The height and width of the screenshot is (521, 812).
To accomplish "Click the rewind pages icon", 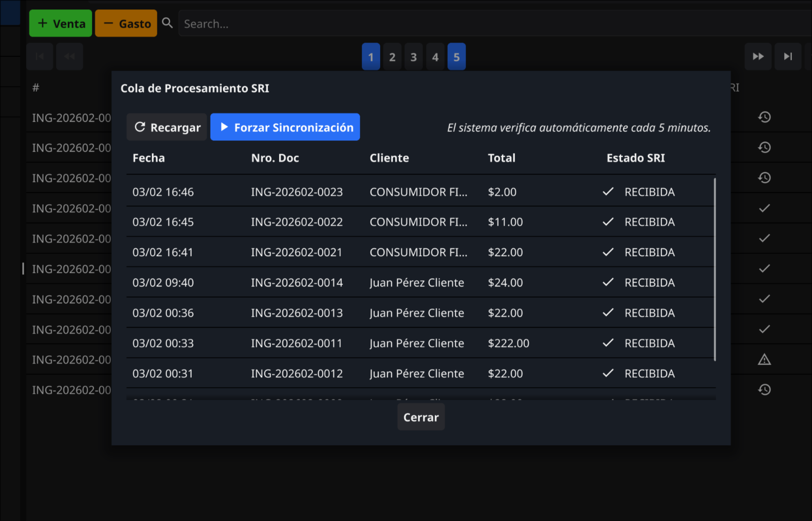I will click(70, 57).
